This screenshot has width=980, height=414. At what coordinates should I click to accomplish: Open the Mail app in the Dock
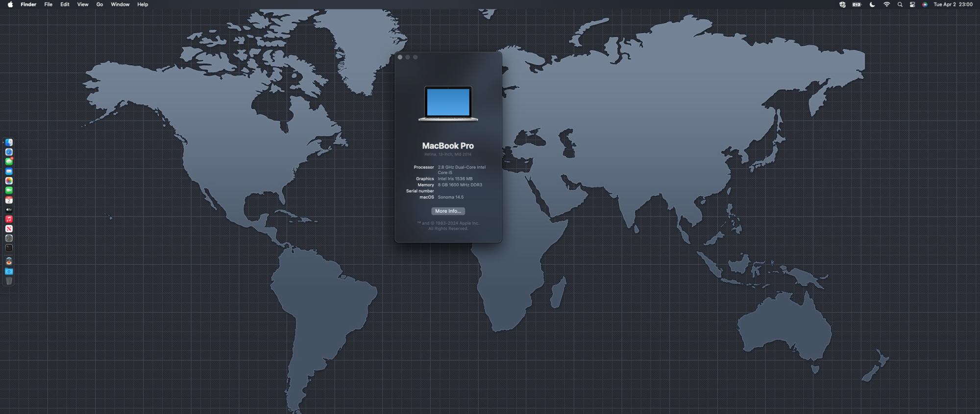(x=9, y=171)
